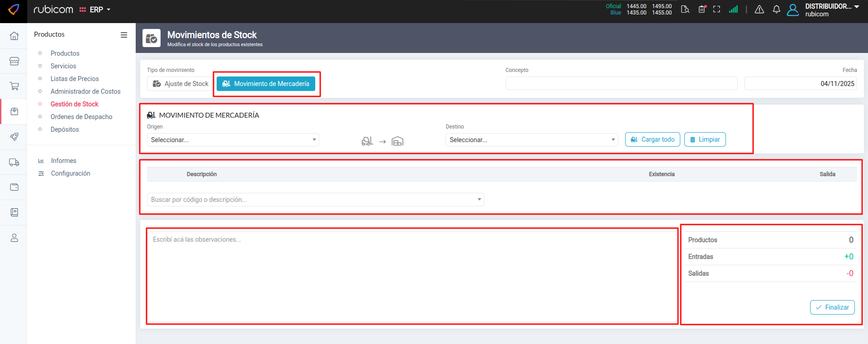Collapse the Productos menu with hamburger icon
The height and width of the screenshot is (344, 868).
coord(123,35)
